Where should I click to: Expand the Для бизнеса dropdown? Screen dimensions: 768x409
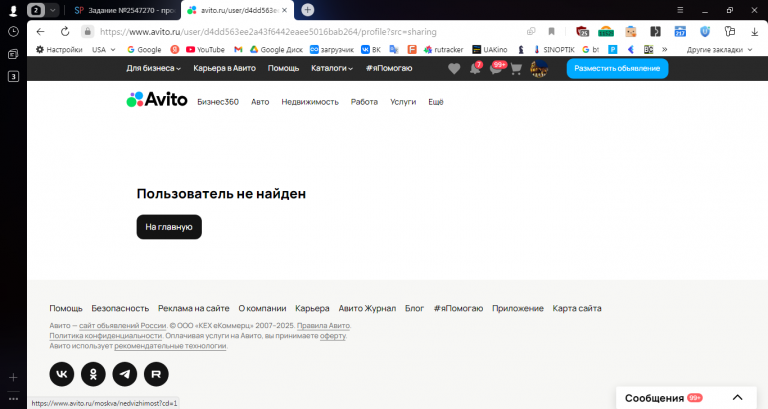pos(153,68)
